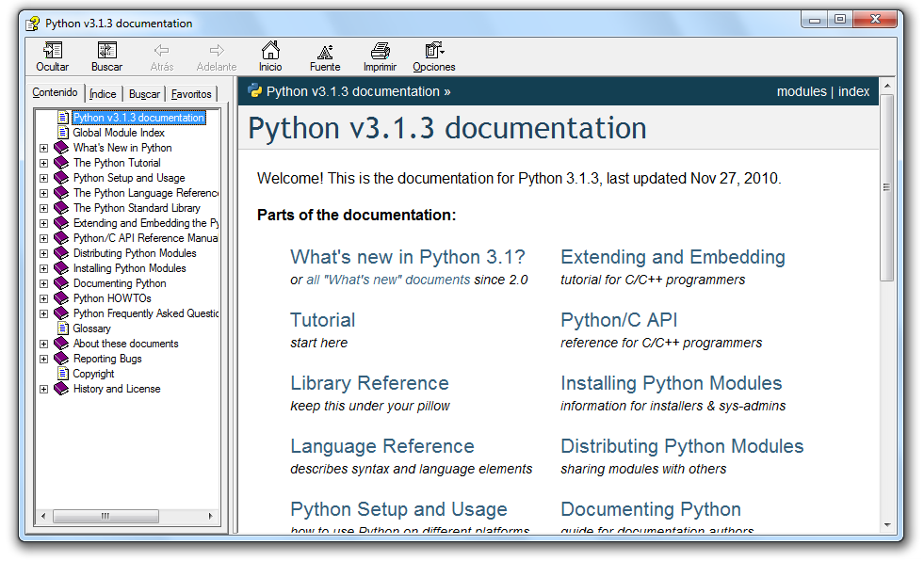The height and width of the screenshot is (561, 924).
Task: Open the Installing Python Modules link
Action: pos(671,383)
